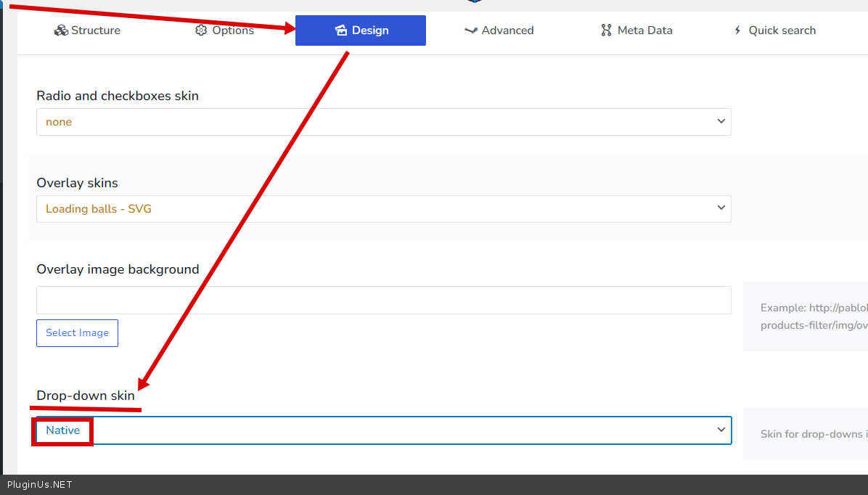
Task: Click the nodes icon beside Meta Data
Action: [606, 30]
